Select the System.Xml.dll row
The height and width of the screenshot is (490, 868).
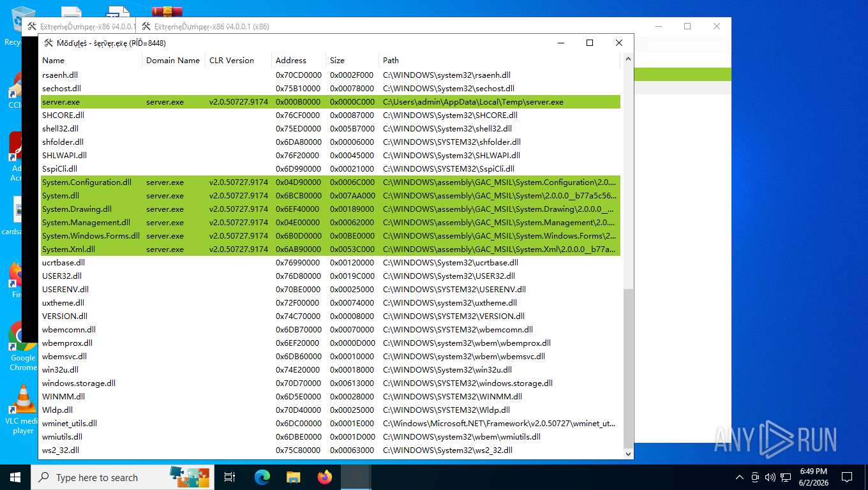point(330,249)
